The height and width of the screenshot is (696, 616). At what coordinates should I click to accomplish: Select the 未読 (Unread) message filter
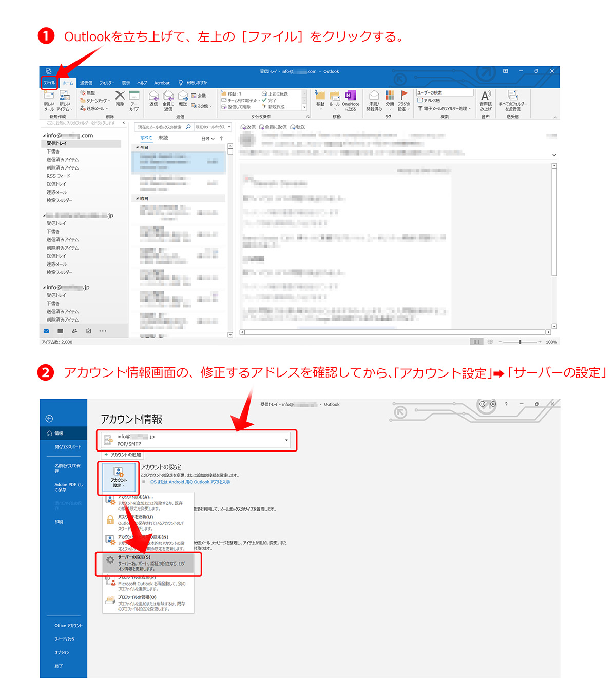[163, 138]
